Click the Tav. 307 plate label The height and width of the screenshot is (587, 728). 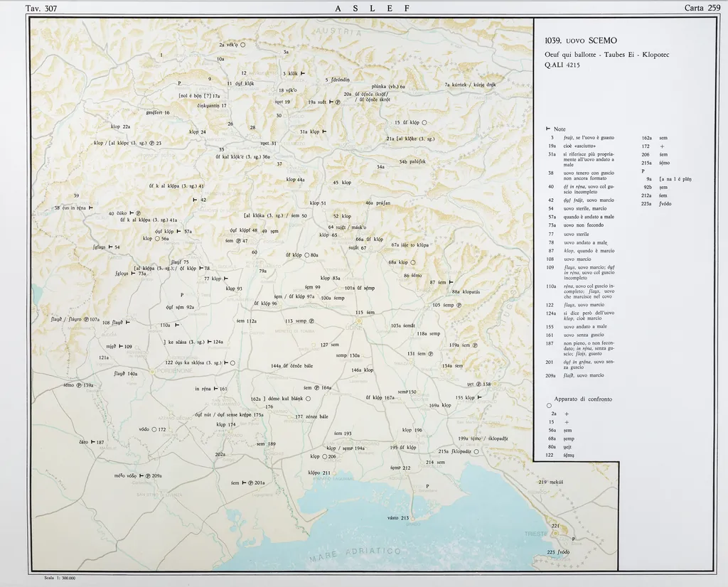pos(41,8)
